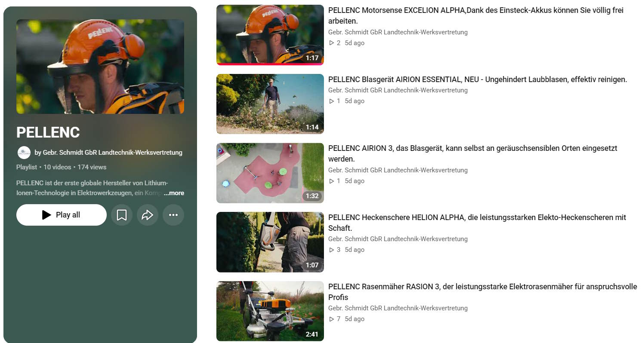Click the 1:32 duration badge
This screenshot has width=644, height=343.
coord(312,196)
